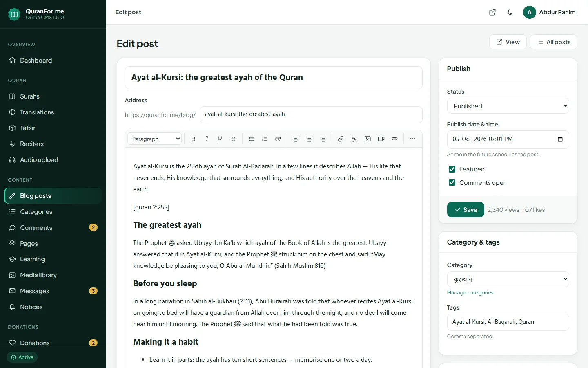This screenshot has height=368, width=588.
Task: Insert a button element via toolbar
Action: 394,139
